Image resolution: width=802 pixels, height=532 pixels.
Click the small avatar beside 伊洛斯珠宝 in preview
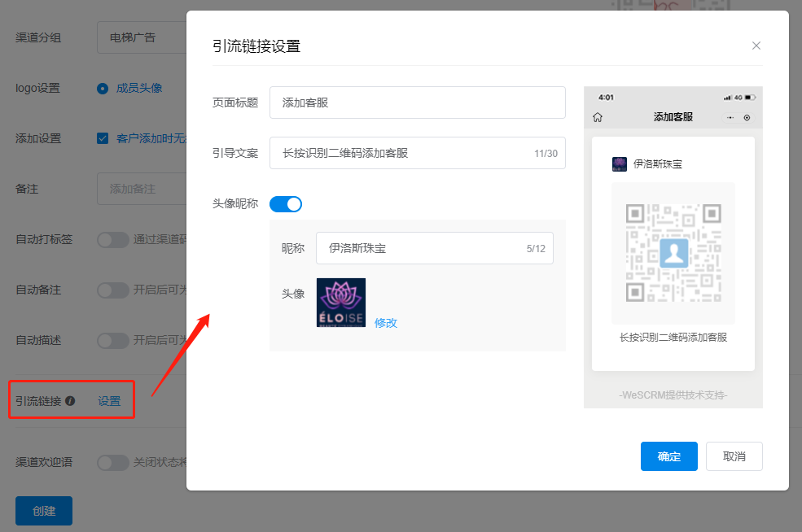[x=620, y=164]
